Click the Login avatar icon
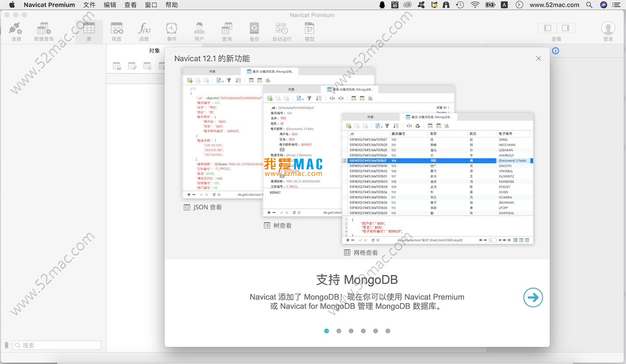Image resolution: width=626 pixels, height=364 pixels. coord(608,28)
